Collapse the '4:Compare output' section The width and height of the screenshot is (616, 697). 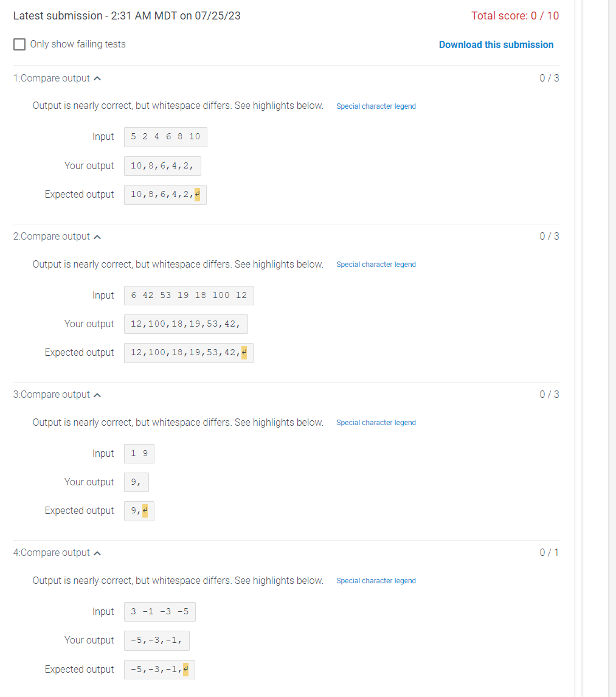(x=97, y=552)
